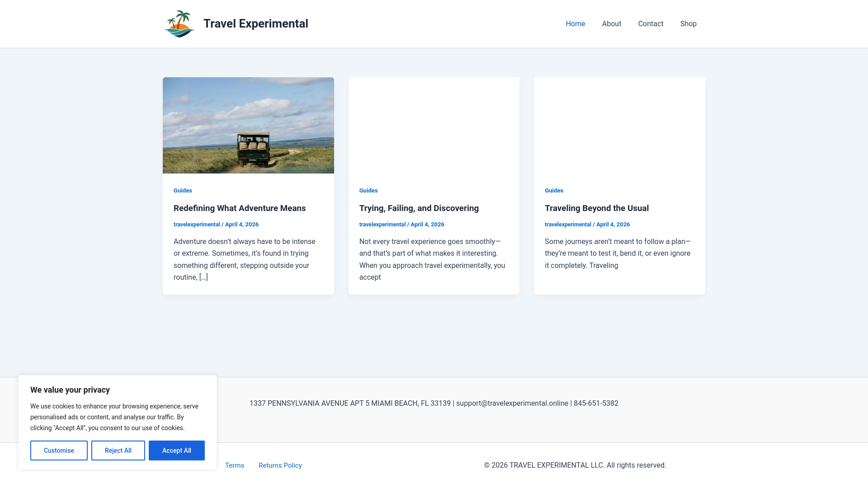Open the Returns Policy footer link
The width and height of the screenshot is (868, 488).
point(280,465)
